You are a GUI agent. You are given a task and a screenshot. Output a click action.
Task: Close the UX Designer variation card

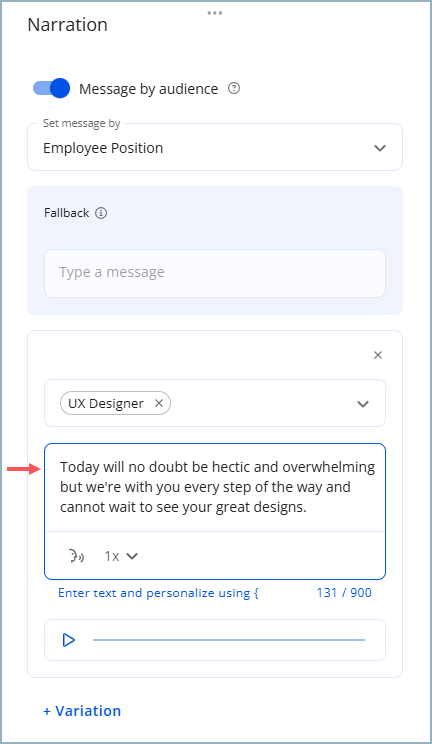coord(378,355)
